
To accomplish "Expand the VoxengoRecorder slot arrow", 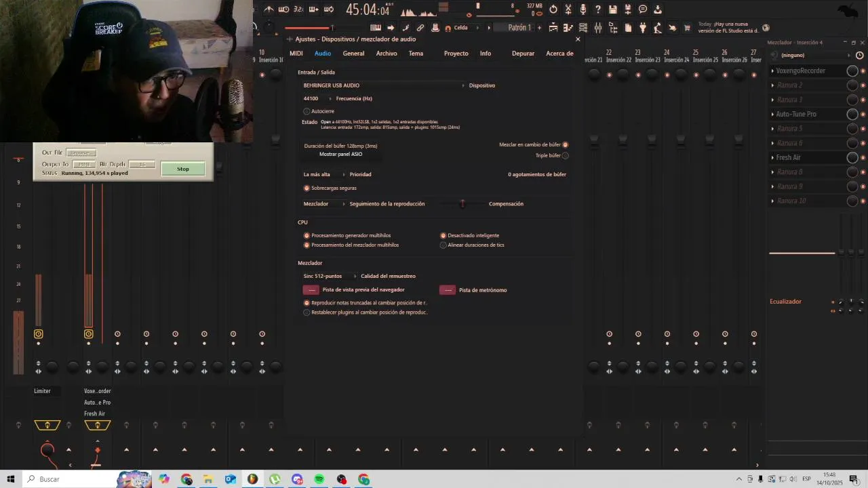I will 772,70.
